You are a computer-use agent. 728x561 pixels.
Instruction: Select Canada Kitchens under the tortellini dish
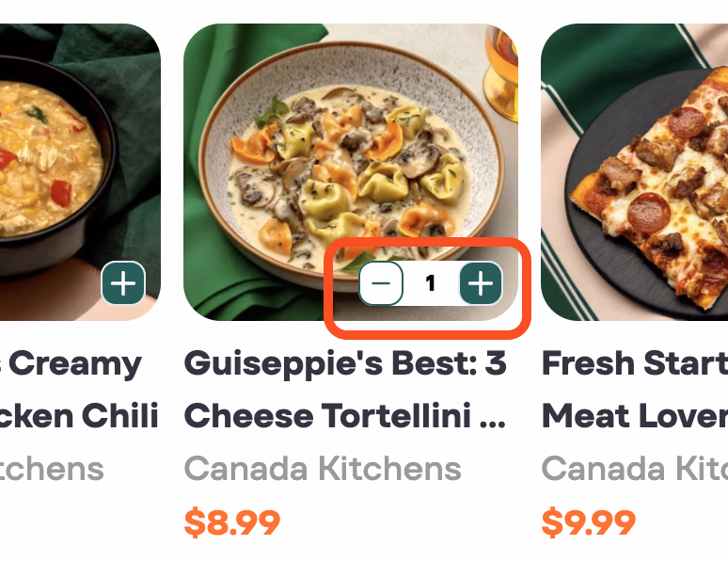point(323,468)
